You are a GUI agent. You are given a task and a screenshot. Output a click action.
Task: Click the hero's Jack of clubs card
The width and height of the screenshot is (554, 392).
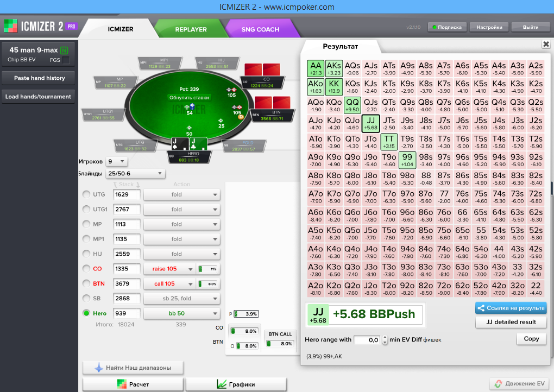coord(198,144)
